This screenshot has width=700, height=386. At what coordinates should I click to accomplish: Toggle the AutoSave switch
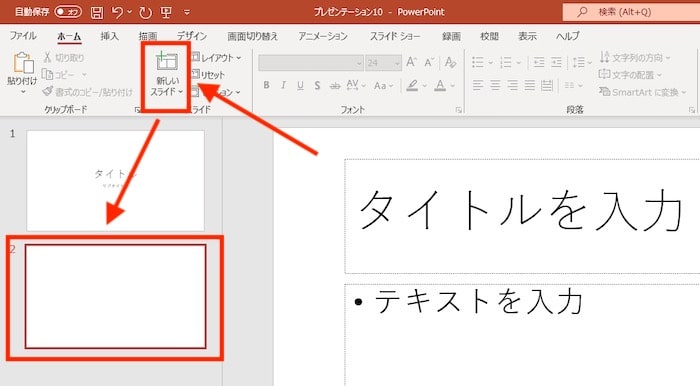(x=68, y=12)
